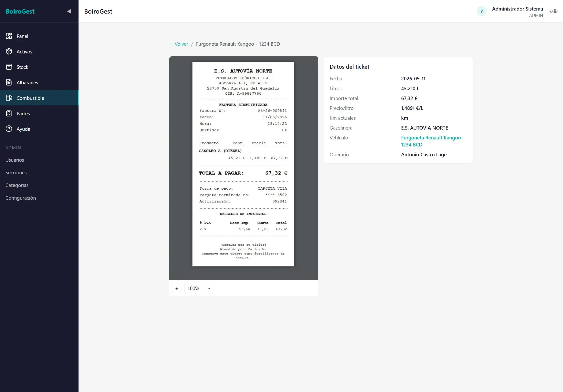Image resolution: width=563 pixels, height=392 pixels.
Task: Select the Combustible menu entry
Action: click(x=39, y=98)
